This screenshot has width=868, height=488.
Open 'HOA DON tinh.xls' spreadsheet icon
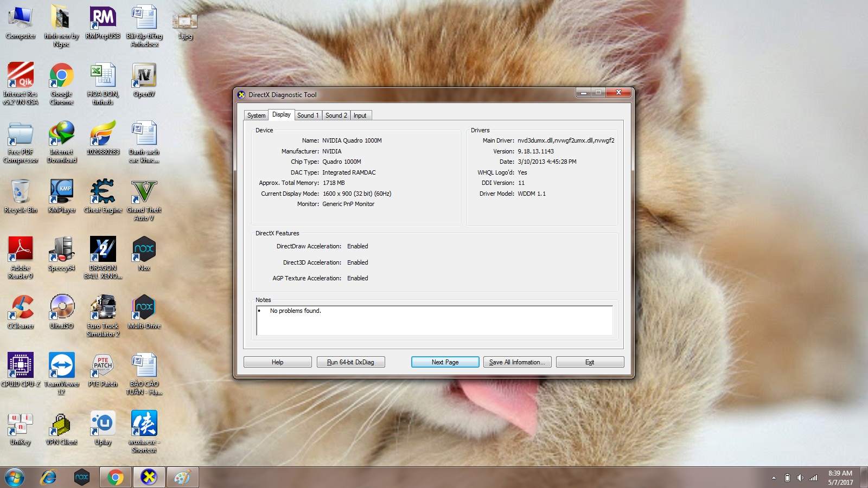pos(103,84)
